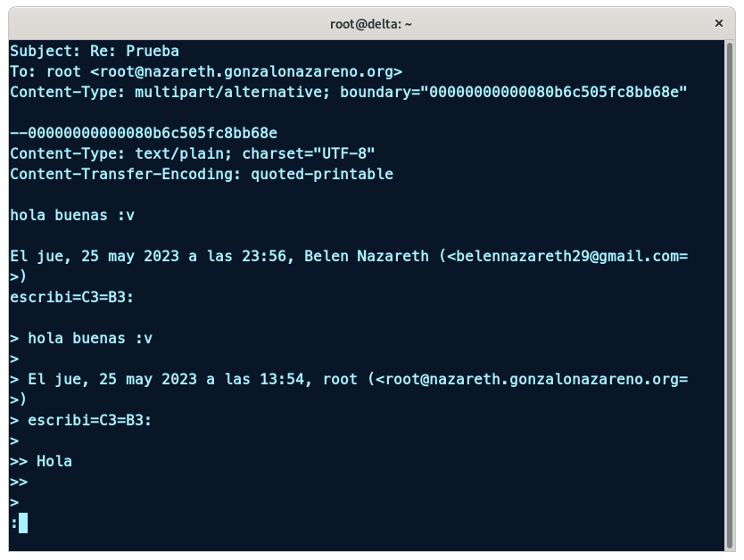Click the root@delta window title
Screen dimensions: 744x560
371,24
